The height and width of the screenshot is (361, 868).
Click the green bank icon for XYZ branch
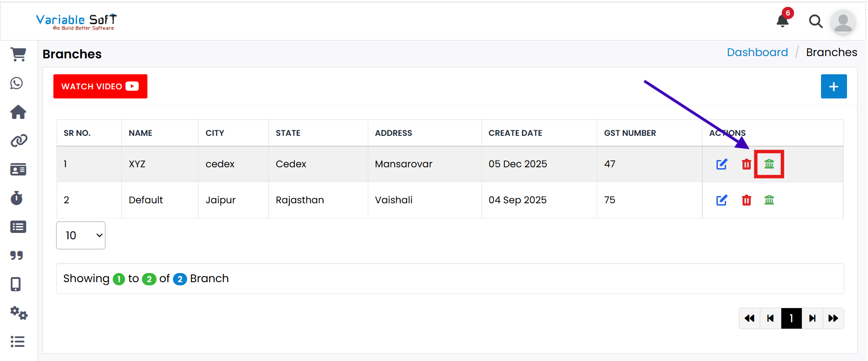click(x=769, y=164)
